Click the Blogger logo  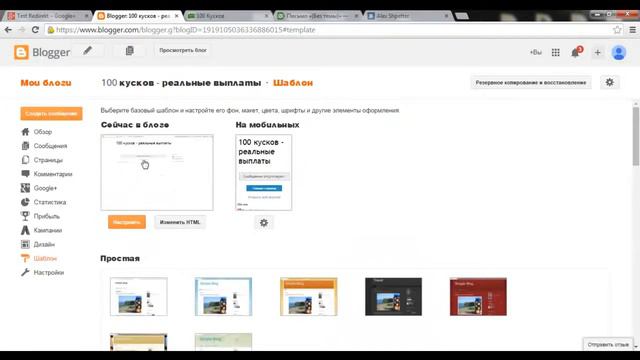(x=42, y=52)
